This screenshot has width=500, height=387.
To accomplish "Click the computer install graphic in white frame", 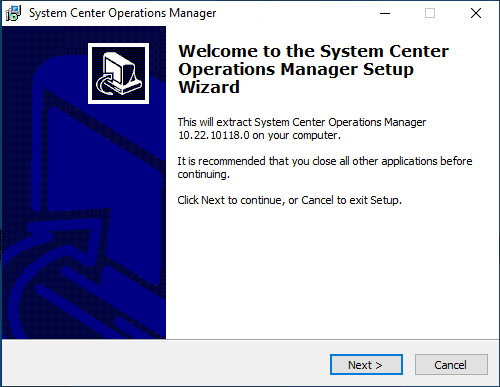I will click(118, 73).
